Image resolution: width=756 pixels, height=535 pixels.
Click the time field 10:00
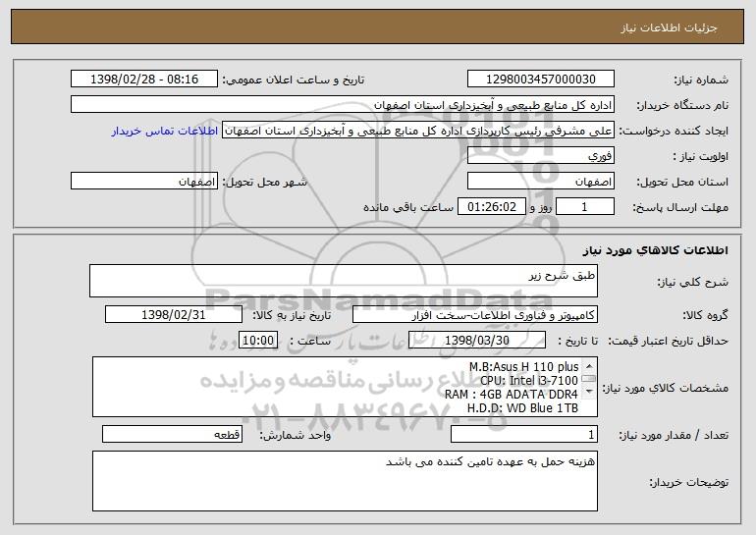point(258,341)
